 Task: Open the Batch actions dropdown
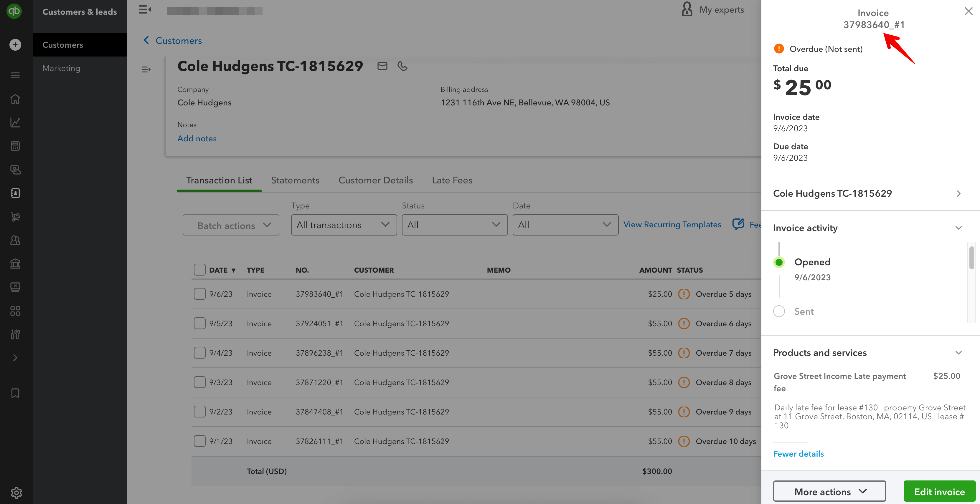(230, 225)
